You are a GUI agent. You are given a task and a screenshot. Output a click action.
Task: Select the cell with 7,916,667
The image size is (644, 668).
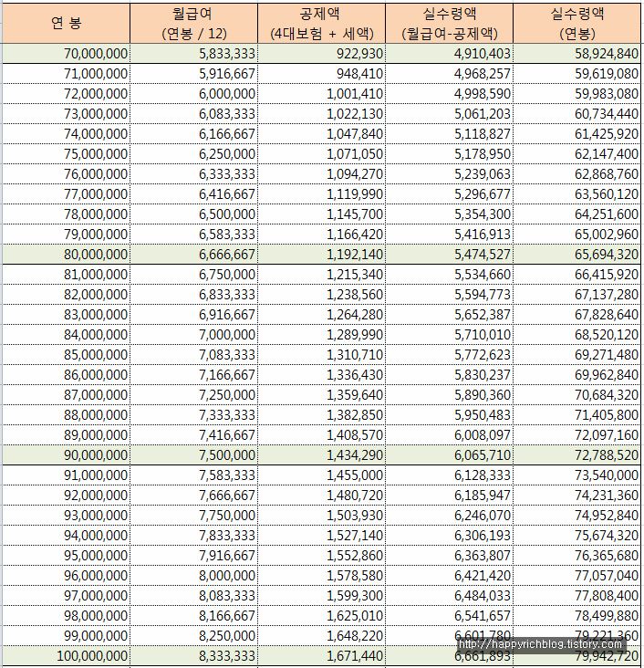pos(193,555)
